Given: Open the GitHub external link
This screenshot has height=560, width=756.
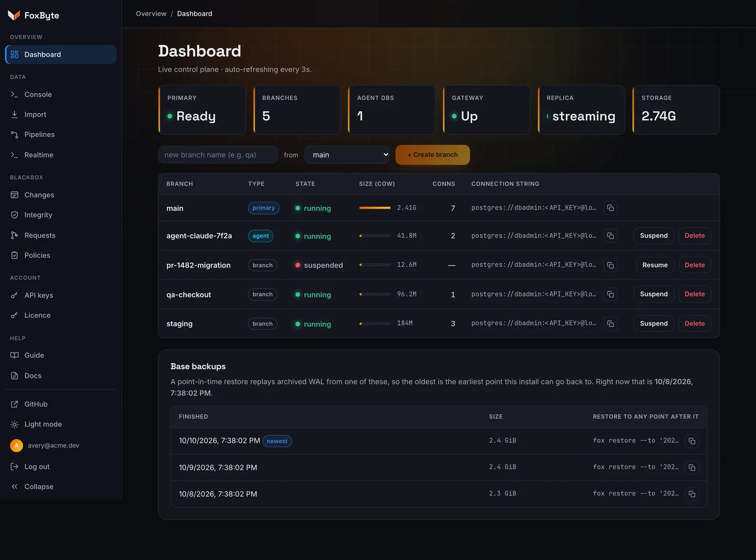Looking at the screenshot, I should [60, 404].
